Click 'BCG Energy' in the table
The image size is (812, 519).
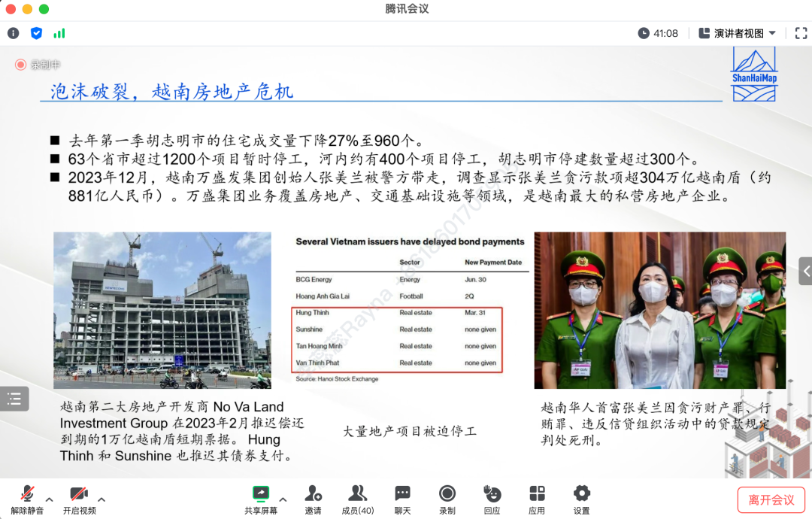pyautogui.click(x=314, y=280)
